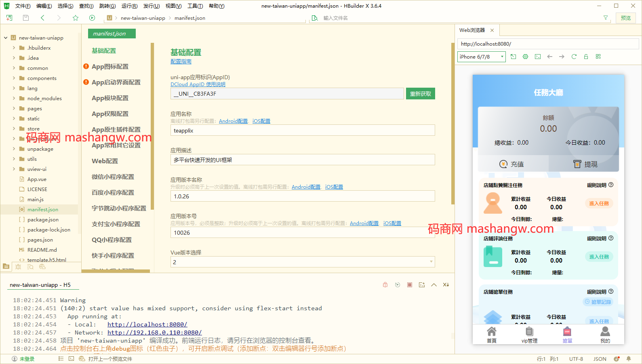Switch to the App模块配置 section
This screenshot has height=364, width=642.
[110, 98]
